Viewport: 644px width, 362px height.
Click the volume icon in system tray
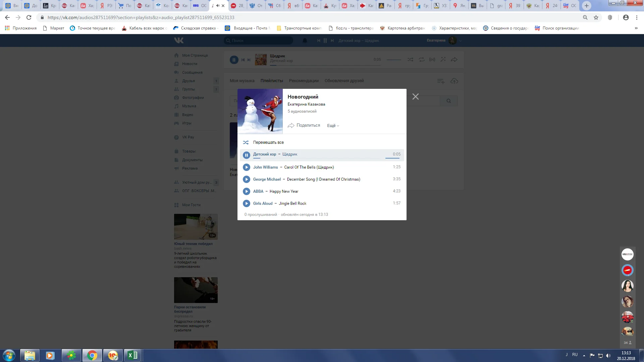[x=608, y=356]
